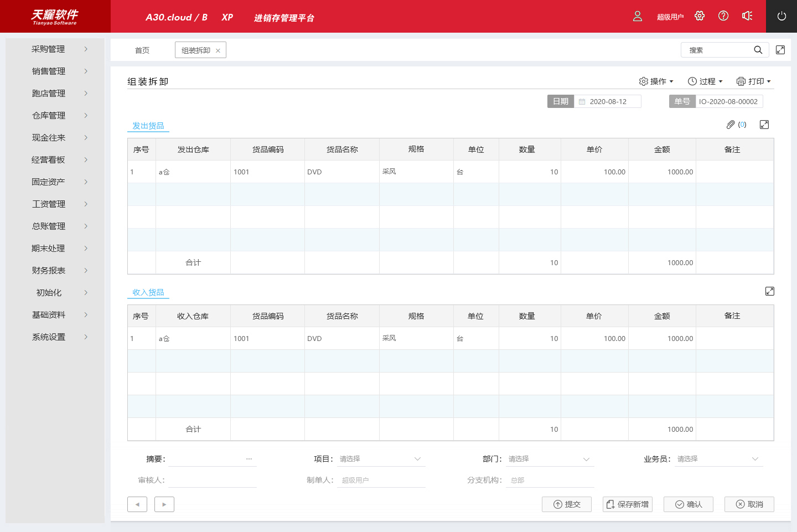797x532 pixels.
Task: Switch to the 首页 tab
Action: (x=142, y=50)
